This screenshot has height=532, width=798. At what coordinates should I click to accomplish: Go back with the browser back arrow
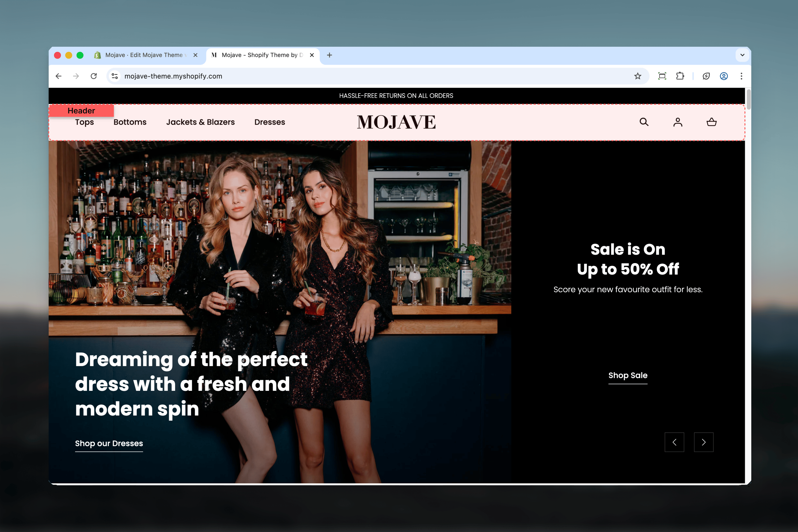[x=59, y=76]
